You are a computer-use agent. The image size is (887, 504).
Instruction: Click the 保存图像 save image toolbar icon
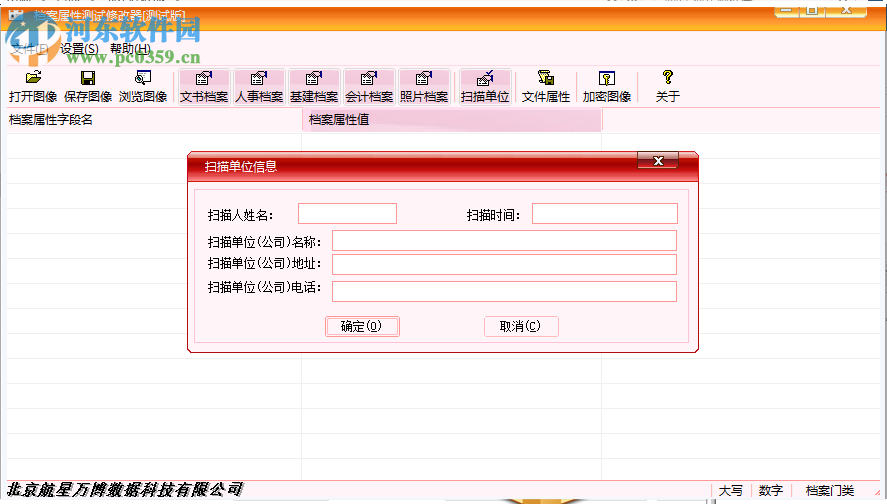[88, 87]
